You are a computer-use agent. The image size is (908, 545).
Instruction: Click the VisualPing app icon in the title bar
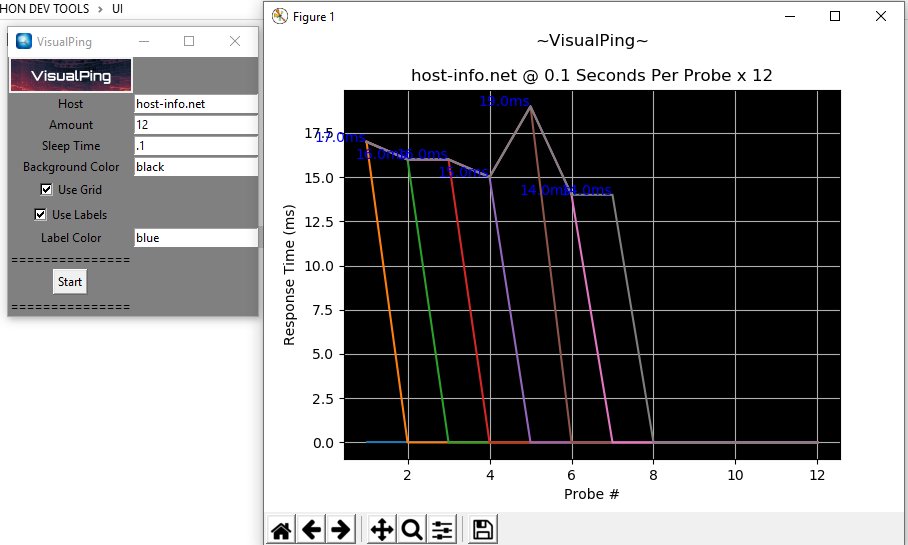(x=24, y=41)
